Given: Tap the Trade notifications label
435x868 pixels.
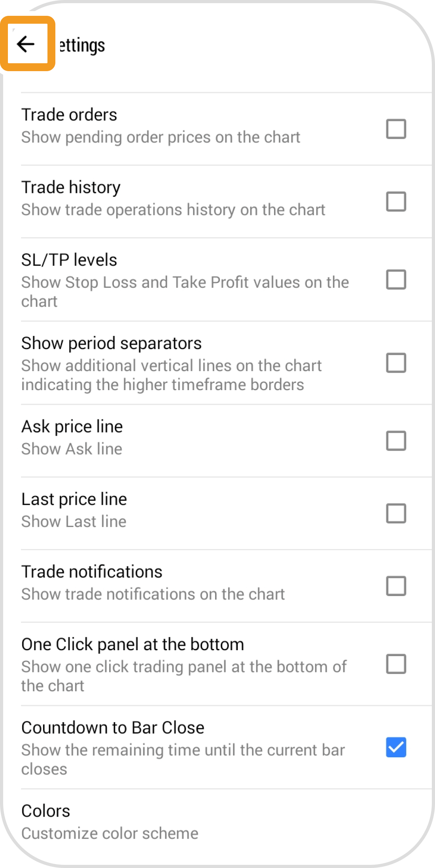Looking at the screenshot, I should 92,572.
